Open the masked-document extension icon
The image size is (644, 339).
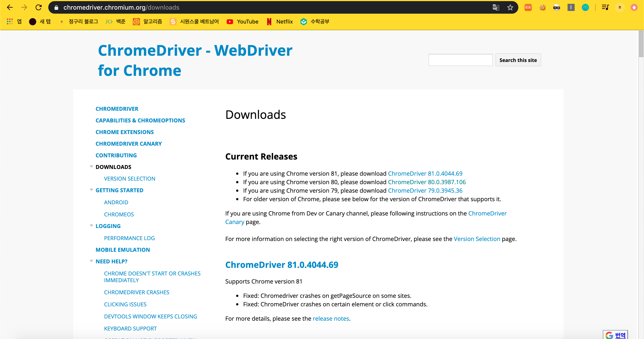(557, 8)
